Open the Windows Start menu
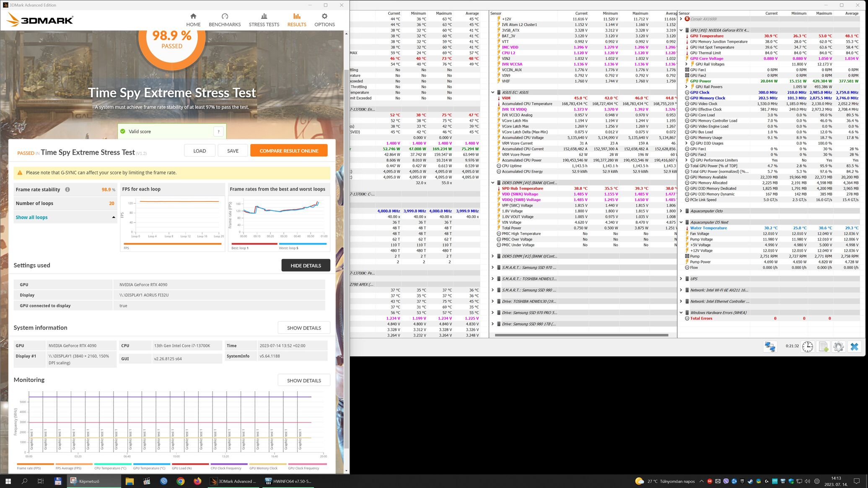Screen dimensions: 868x488 click(8, 481)
